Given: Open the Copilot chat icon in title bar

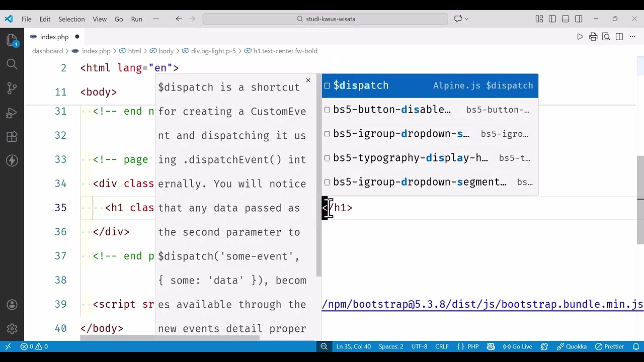Looking at the screenshot, I should (458, 19).
